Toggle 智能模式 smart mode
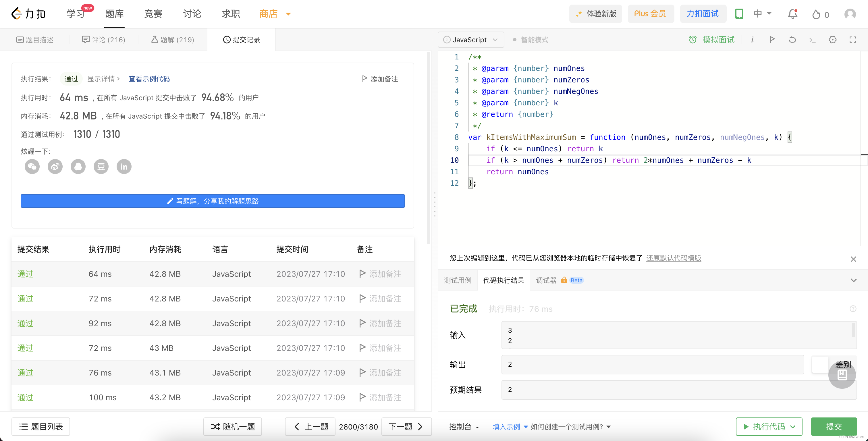Viewport: 868px width, 441px height. 531,40
